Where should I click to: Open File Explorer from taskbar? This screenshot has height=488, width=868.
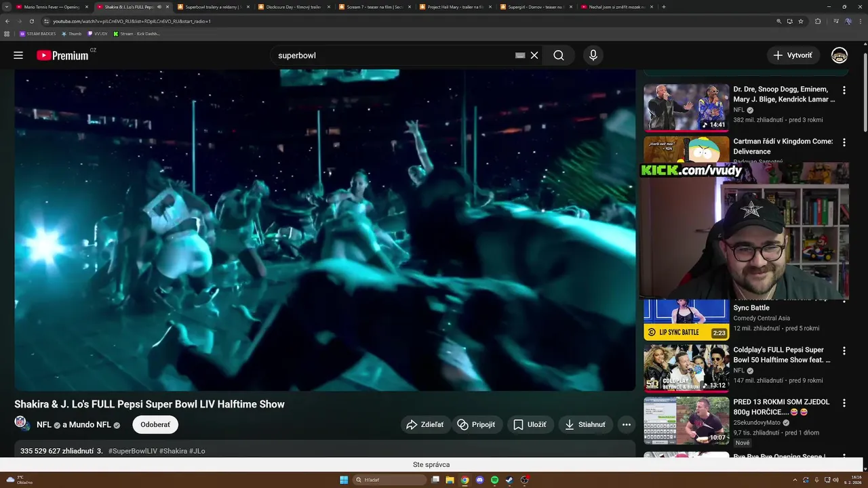450,480
